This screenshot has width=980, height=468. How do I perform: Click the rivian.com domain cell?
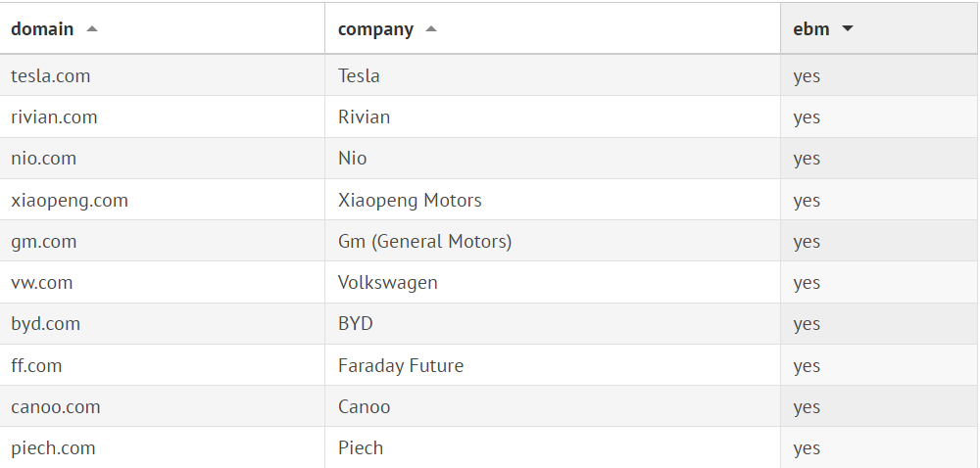pyautogui.click(x=54, y=117)
